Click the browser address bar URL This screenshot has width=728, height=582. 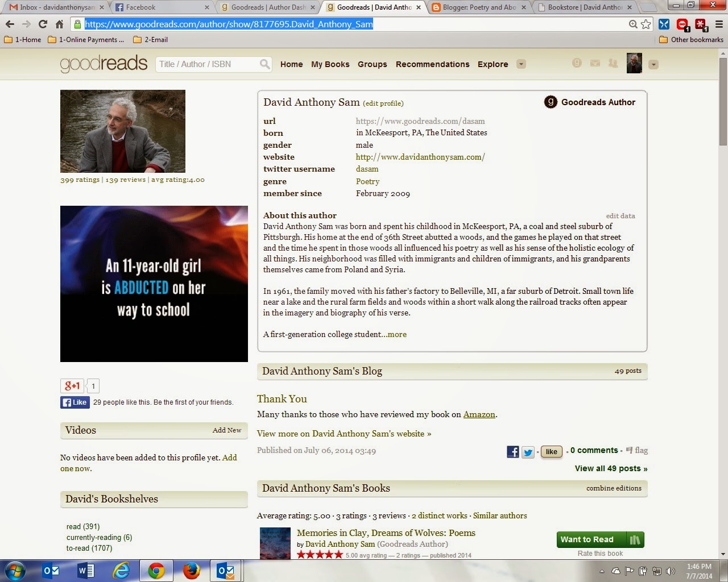point(229,24)
